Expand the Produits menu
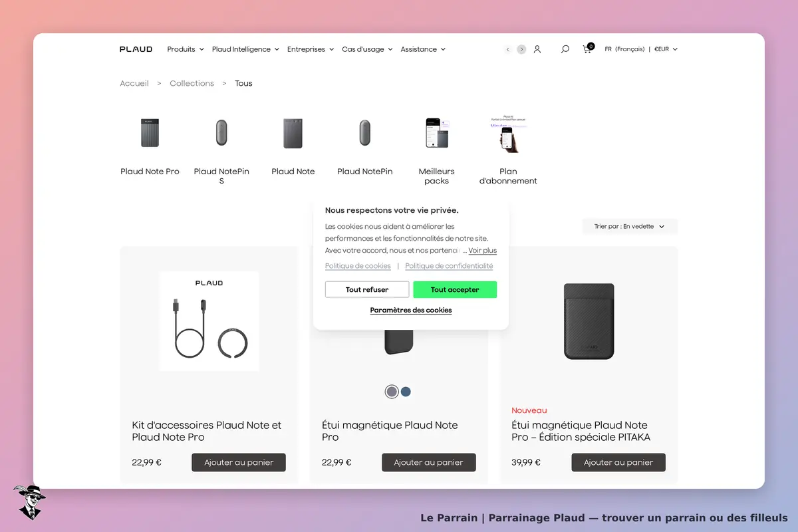798x532 pixels. (186, 49)
